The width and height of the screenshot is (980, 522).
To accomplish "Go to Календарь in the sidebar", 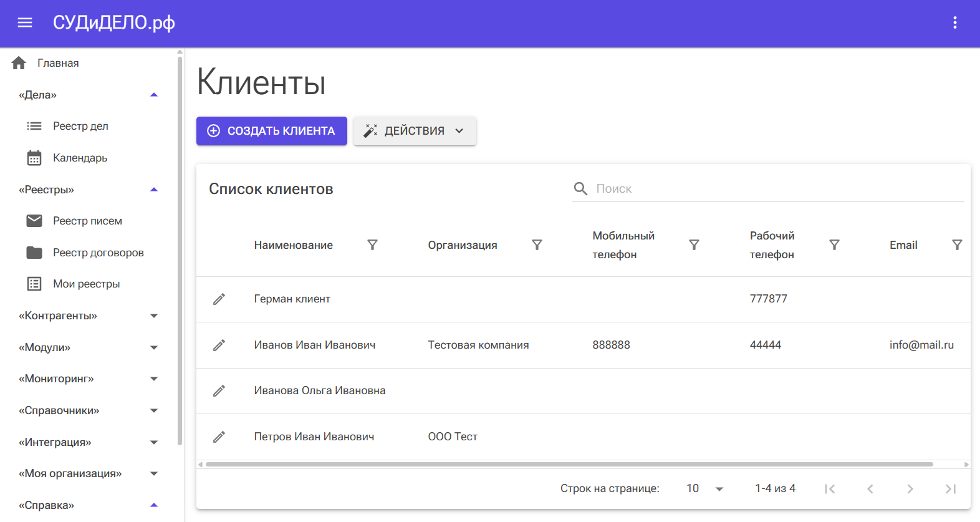I will click(80, 158).
